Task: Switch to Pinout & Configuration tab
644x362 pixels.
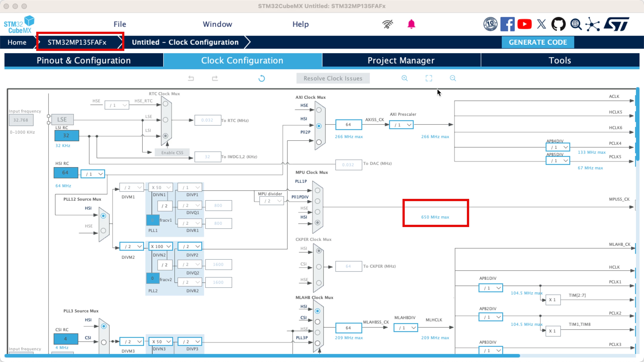Action: click(84, 60)
